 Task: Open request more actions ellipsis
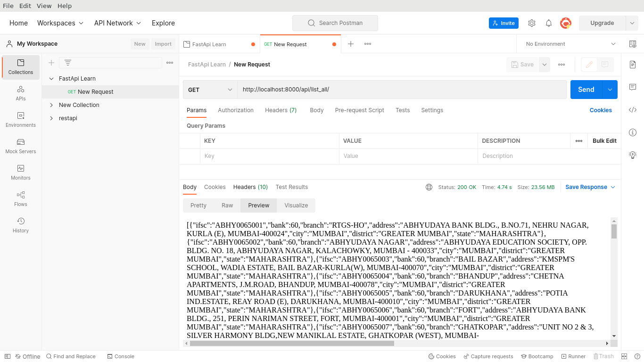tap(561, 65)
